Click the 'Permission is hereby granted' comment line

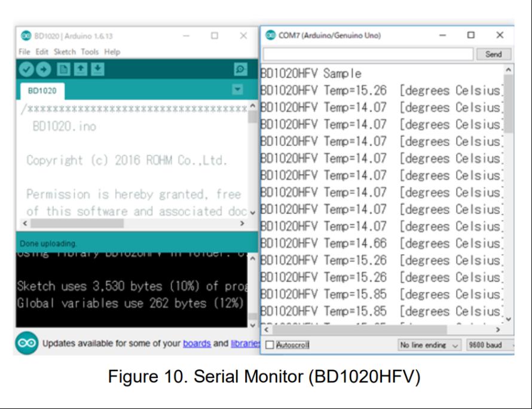134,194
